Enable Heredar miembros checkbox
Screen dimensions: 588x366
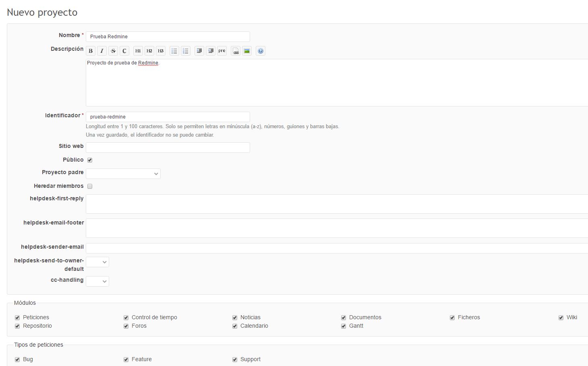(90, 186)
